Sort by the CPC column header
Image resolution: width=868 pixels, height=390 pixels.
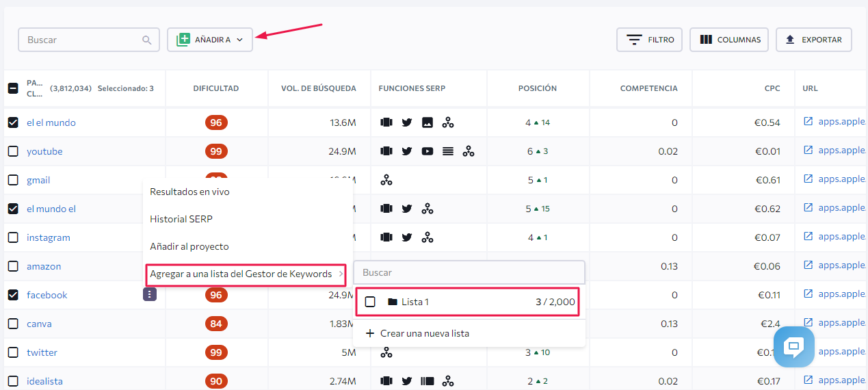772,88
